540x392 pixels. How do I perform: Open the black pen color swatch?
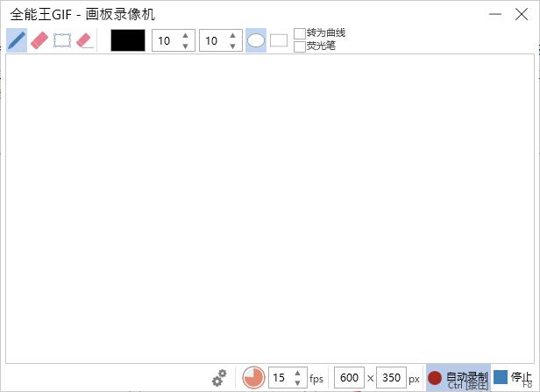coord(128,40)
